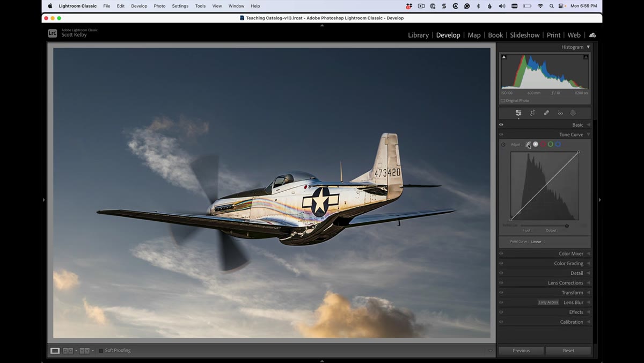
Task: Click the Lrc logo identity plate
Action: coord(53,33)
